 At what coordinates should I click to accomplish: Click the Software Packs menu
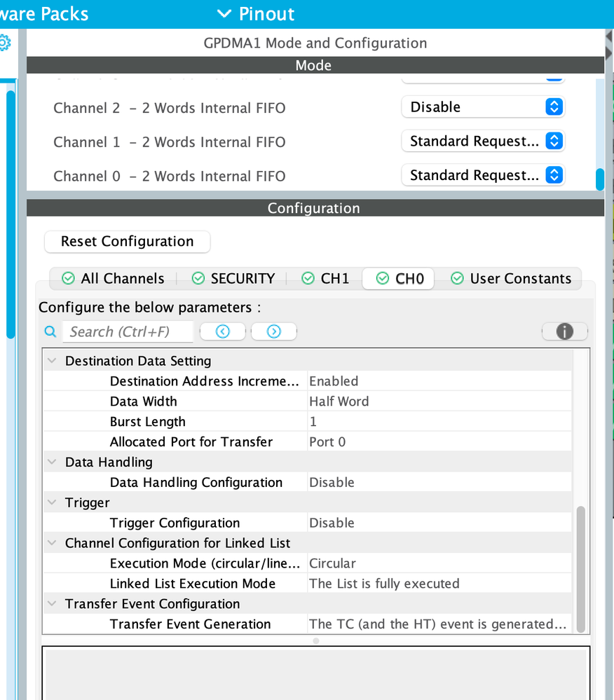44,14
